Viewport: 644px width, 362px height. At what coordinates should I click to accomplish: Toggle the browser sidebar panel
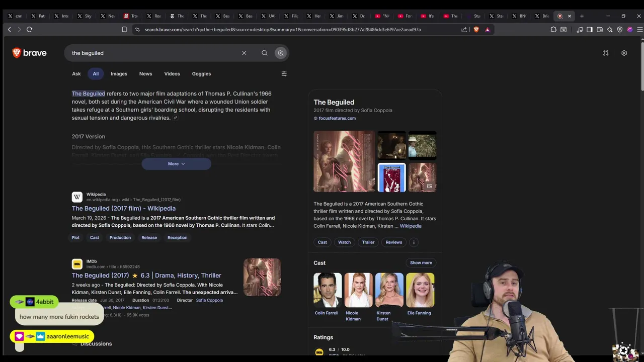click(x=590, y=30)
